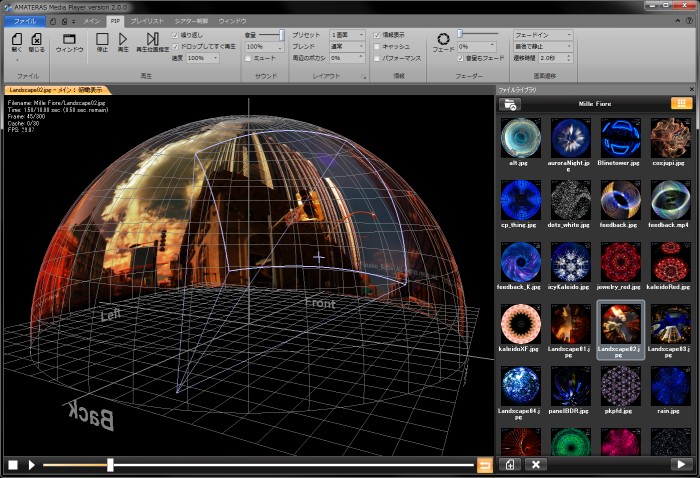Select the icyKaleido.jpg thumbnail
700x478 pixels.
coord(571,262)
